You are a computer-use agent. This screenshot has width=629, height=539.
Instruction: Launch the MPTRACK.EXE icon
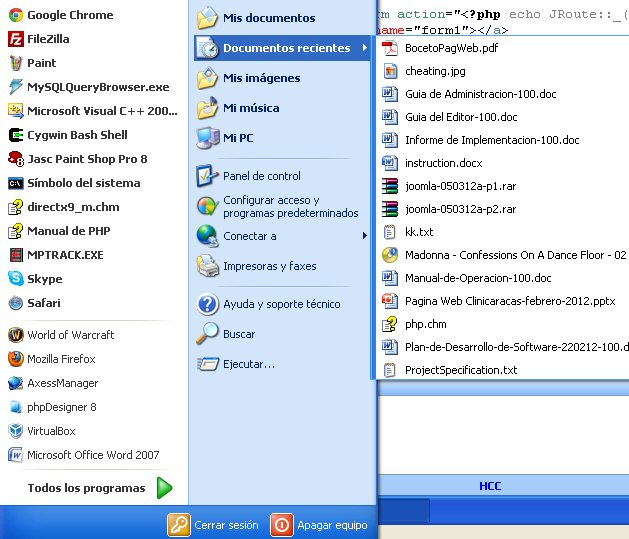pyautogui.click(x=16, y=255)
